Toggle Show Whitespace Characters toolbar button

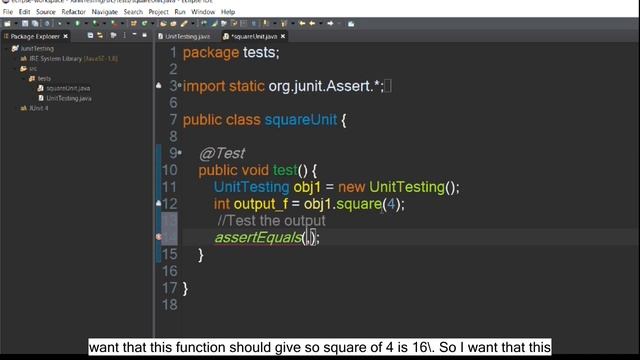click(254, 24)
